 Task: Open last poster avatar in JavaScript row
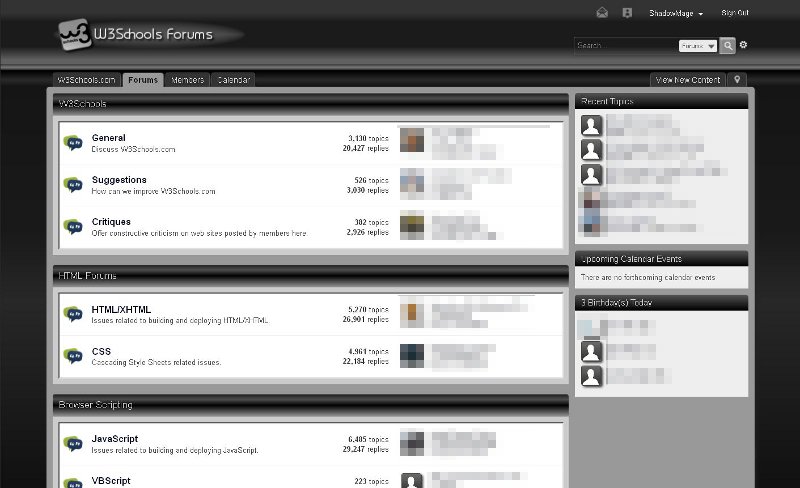tap(412, 443)
